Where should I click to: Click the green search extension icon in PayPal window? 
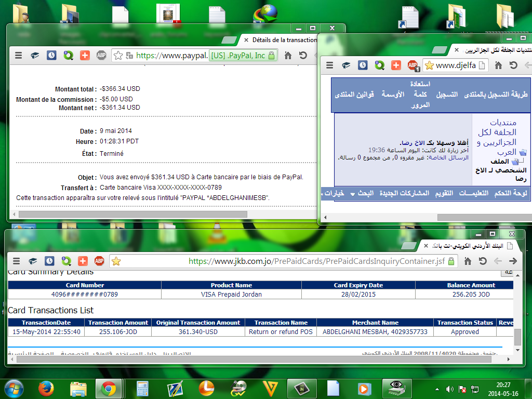coord(68,55)
